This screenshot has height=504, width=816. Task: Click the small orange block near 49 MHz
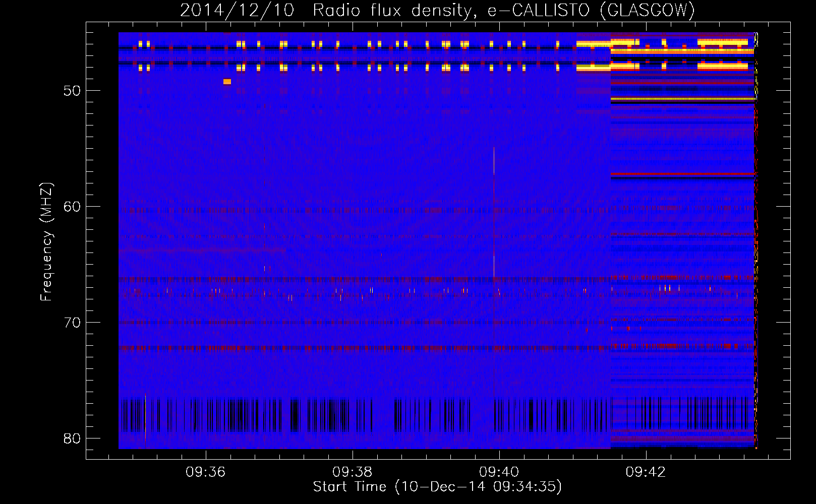tap(227, 82)
